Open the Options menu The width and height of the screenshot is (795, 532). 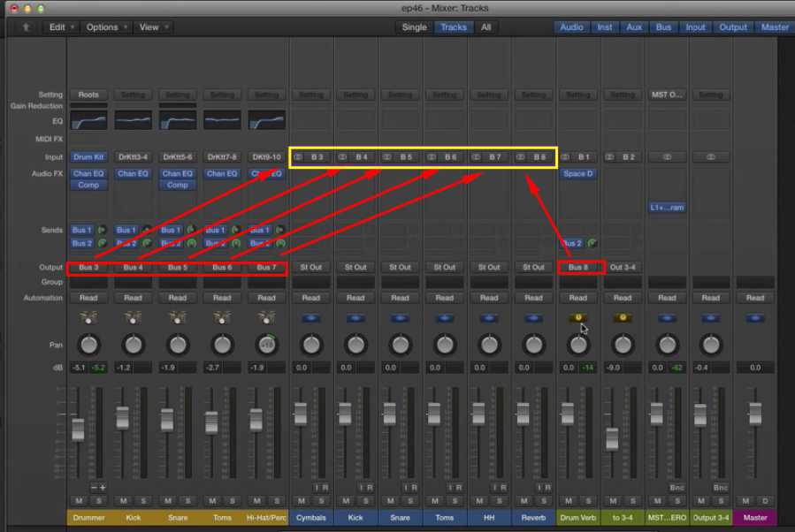tap(105, 27)
